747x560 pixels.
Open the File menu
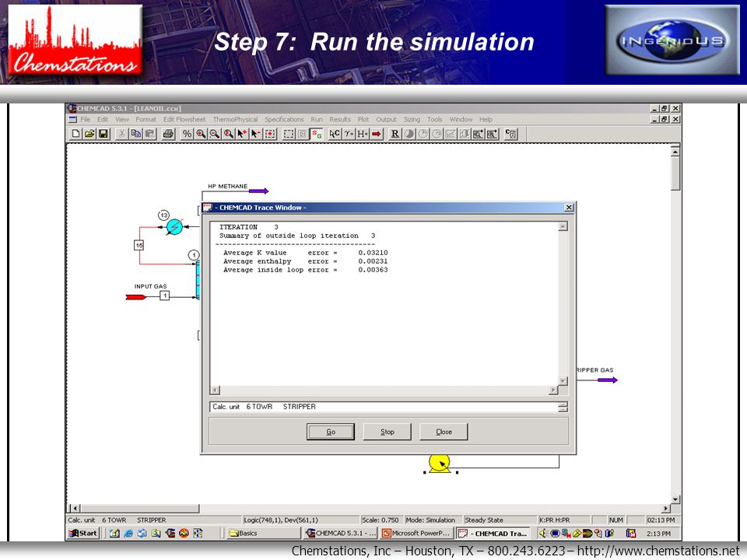click(86, 120)
